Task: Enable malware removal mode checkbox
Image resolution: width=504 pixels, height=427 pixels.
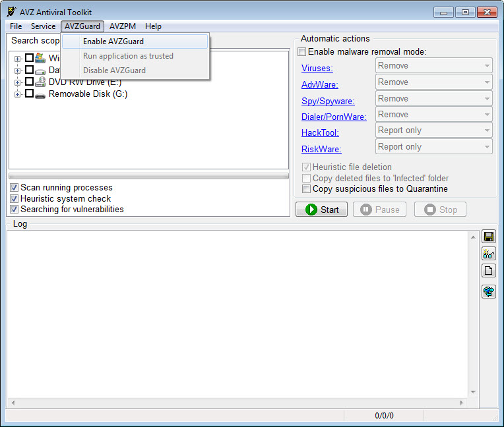Action: (x=302, y=51)
